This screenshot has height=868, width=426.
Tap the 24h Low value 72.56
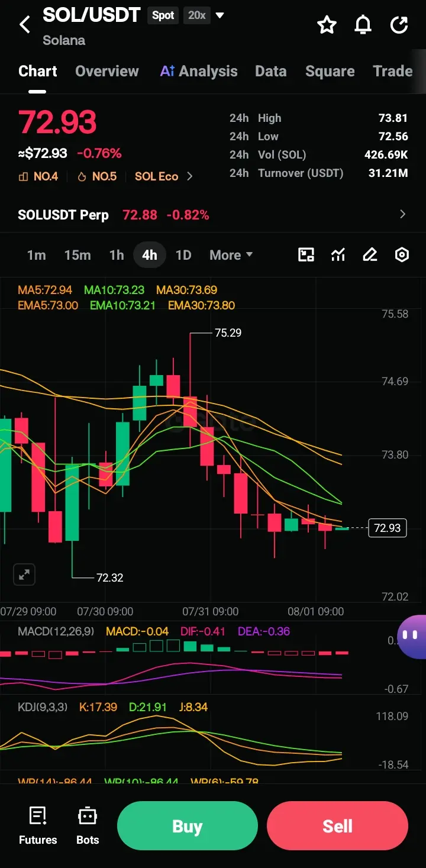(393, 136)
